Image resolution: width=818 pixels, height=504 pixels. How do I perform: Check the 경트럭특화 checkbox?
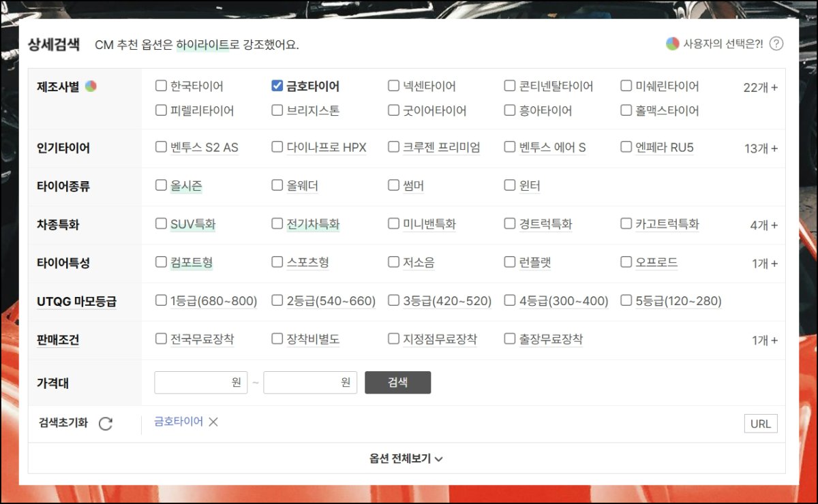(x=510, y=223)
